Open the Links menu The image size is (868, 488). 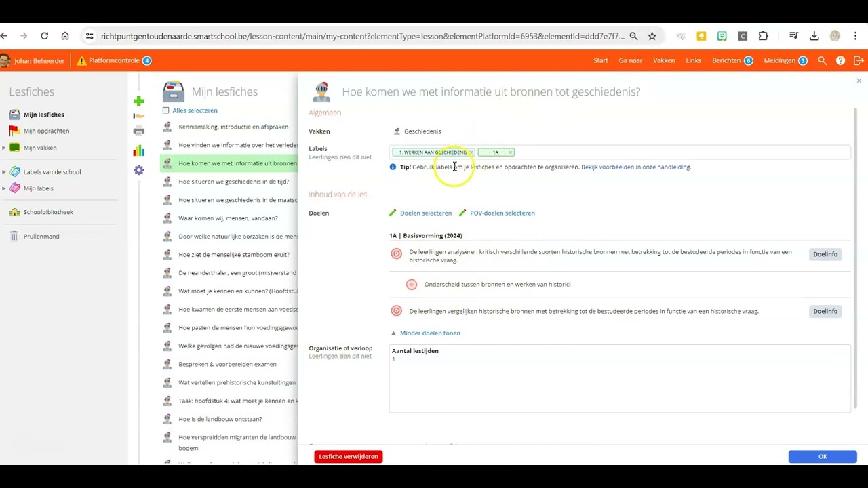click(694, 60)
